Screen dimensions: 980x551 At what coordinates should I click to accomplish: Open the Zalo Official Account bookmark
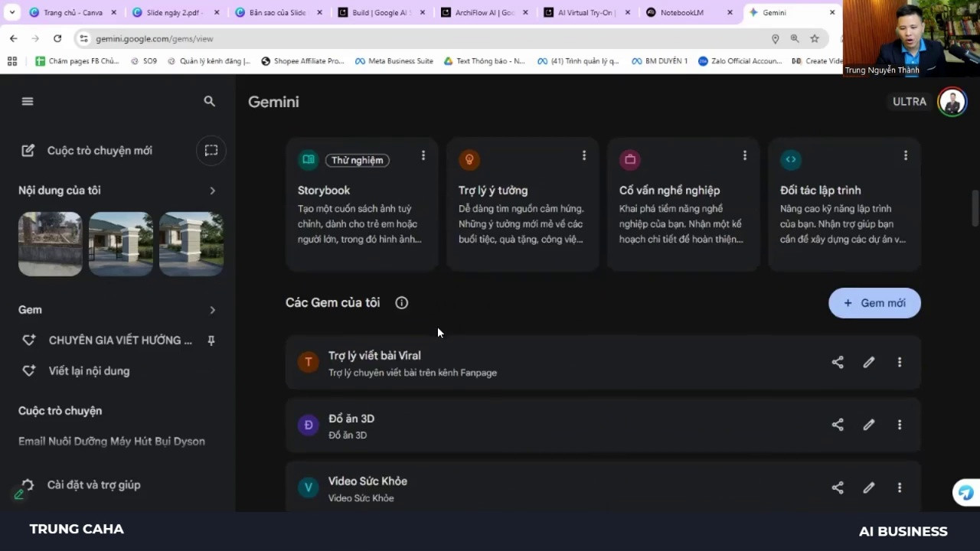(740, 61)
